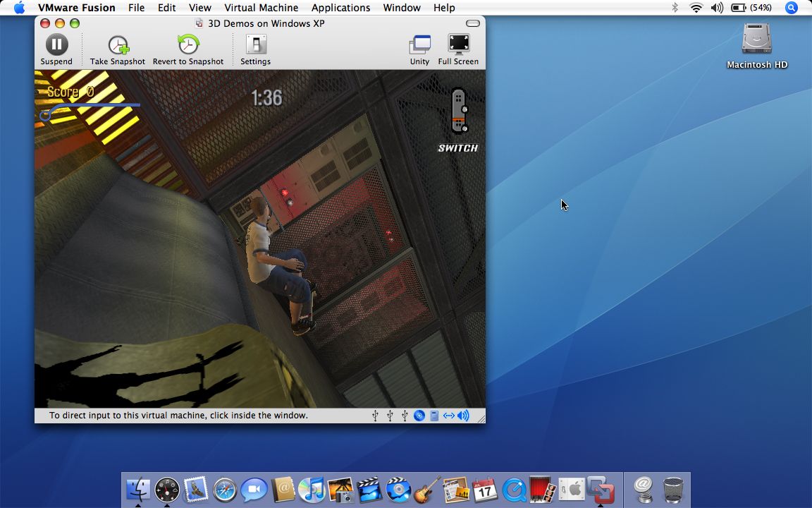Screen dimensions: 812x508
Task: Click Revert to Snapshot in toolbar
Action: tap(188, 50)
